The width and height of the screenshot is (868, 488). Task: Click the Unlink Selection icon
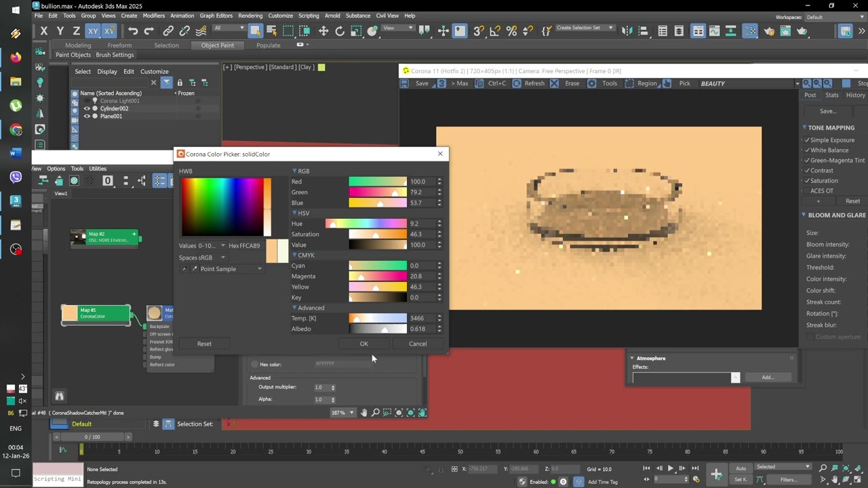click(x=184, y=31)
